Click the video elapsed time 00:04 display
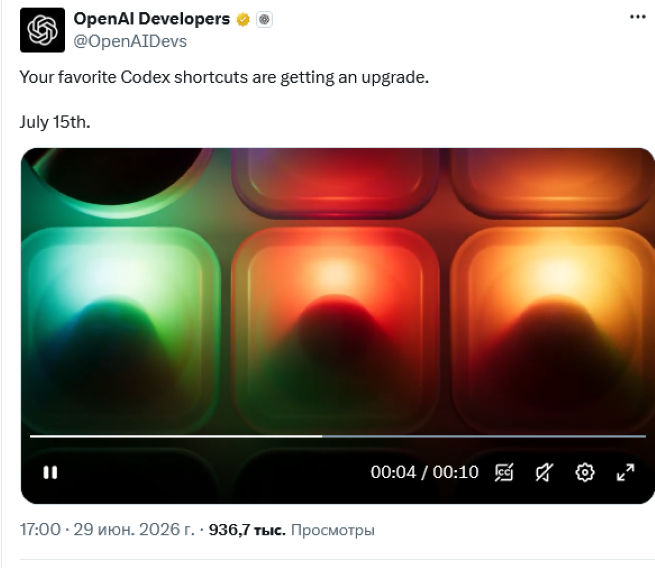The image size is (655, 568). pyautogui.click(x=393, y=472)
